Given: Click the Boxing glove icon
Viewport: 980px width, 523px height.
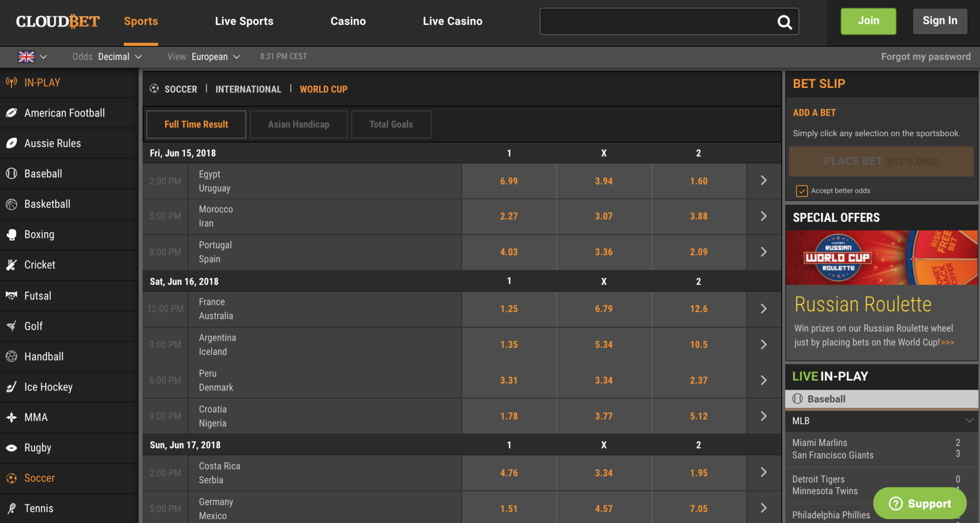Looking at the screenshot, I should tap(11, 235).
